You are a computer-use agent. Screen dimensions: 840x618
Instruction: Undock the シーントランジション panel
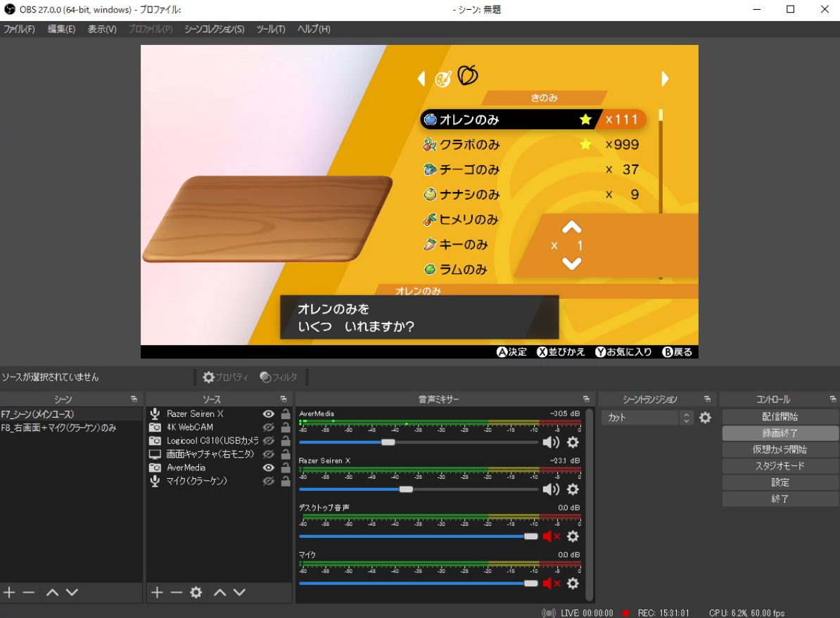707,399
